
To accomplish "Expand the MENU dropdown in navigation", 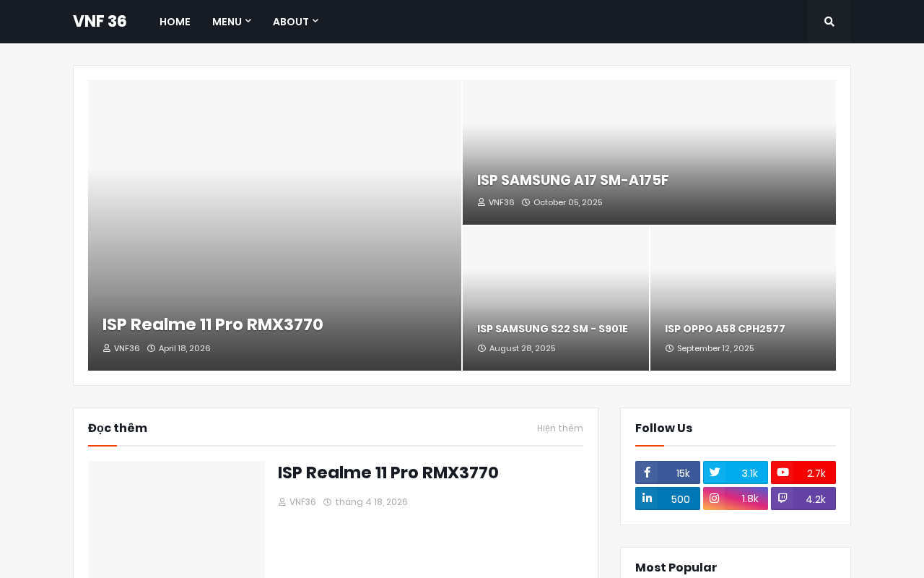I will [x=232, y=22].
